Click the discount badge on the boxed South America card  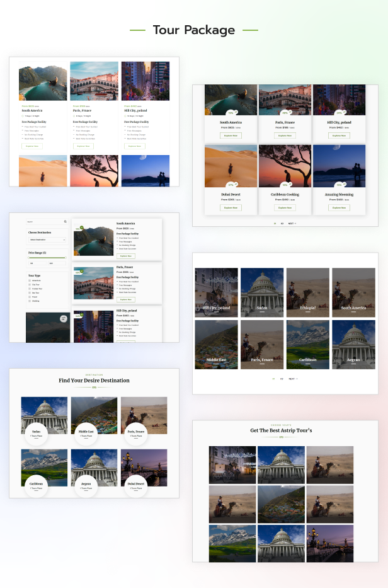pos(231,113)
